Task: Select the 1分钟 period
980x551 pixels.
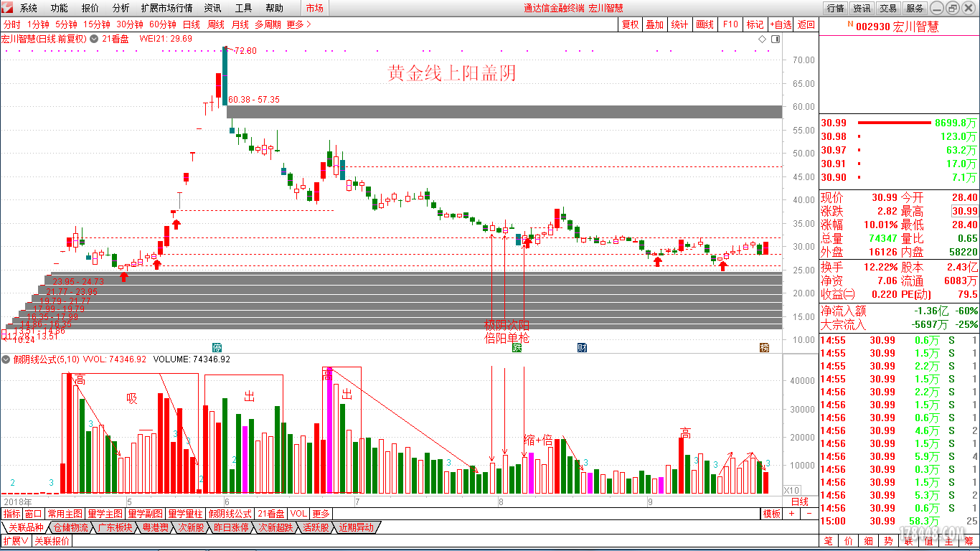Action: click(x=38, y=24)
